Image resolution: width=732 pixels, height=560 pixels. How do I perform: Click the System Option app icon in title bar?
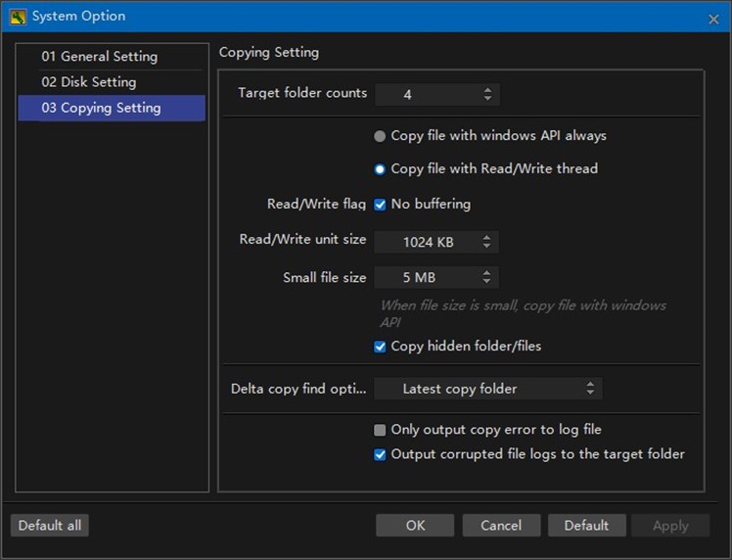18,17
